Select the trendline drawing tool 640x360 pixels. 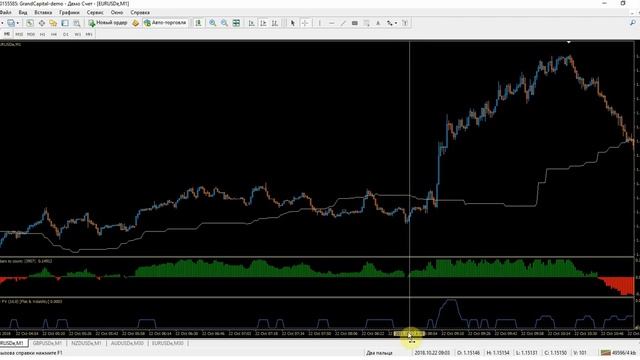tap(343, 23)
